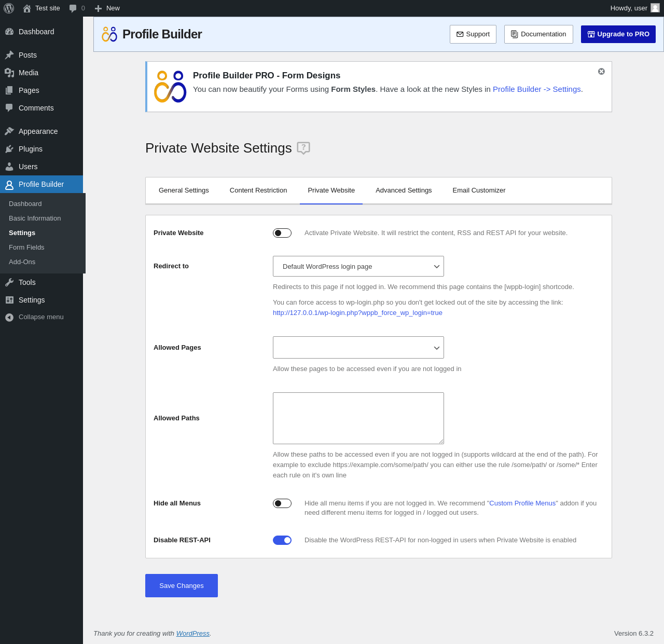
Task: Open the wppb_force_wp_login link
Action: 357,313
